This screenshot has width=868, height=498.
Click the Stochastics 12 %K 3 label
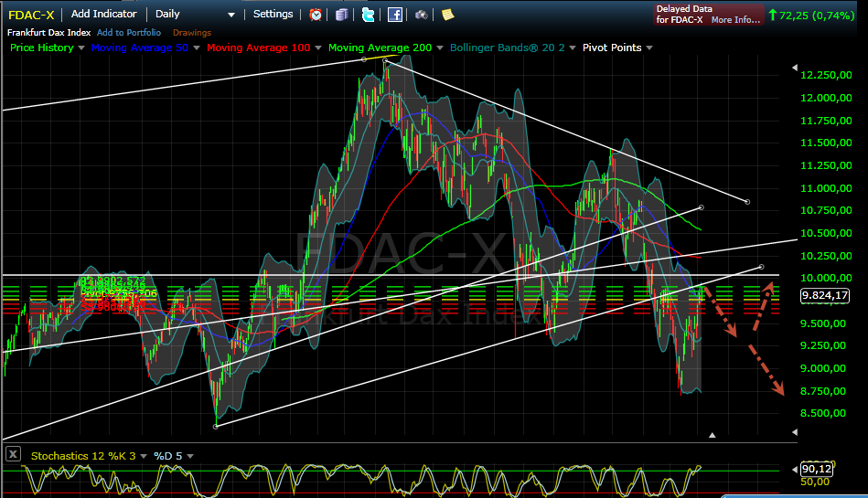pos(83,456)
